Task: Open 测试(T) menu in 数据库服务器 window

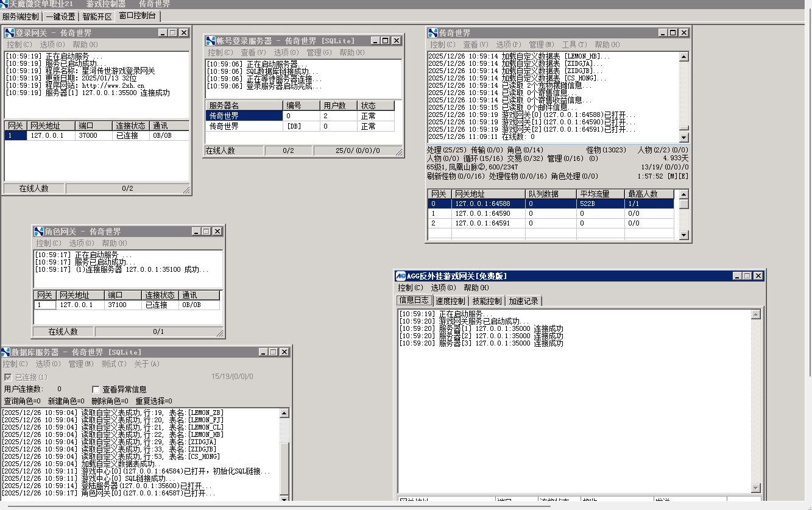Action: tap(113, 364)
